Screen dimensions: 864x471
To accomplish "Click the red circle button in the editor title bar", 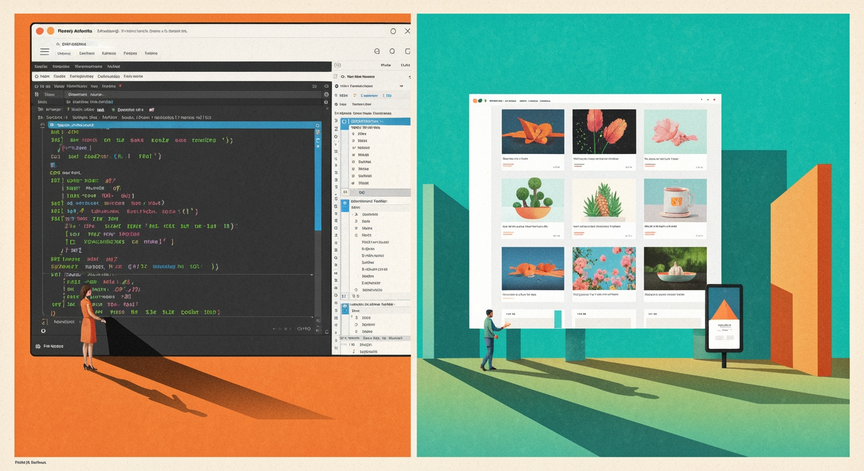I will [x=40, y=31].
